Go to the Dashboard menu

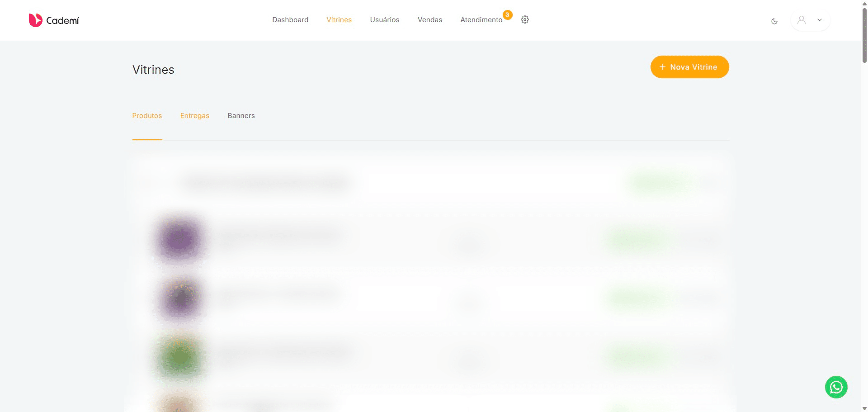tap(290, 20)
